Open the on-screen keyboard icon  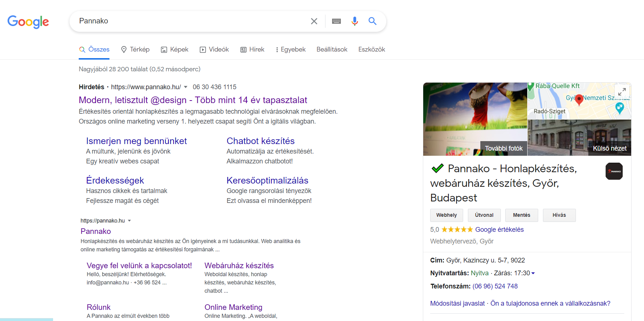tap(336, 21)
